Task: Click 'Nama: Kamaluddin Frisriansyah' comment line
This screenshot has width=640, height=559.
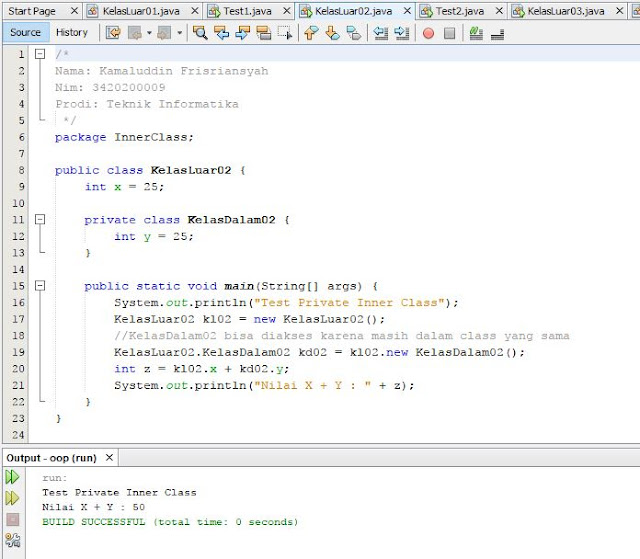Action: (162, 71)
